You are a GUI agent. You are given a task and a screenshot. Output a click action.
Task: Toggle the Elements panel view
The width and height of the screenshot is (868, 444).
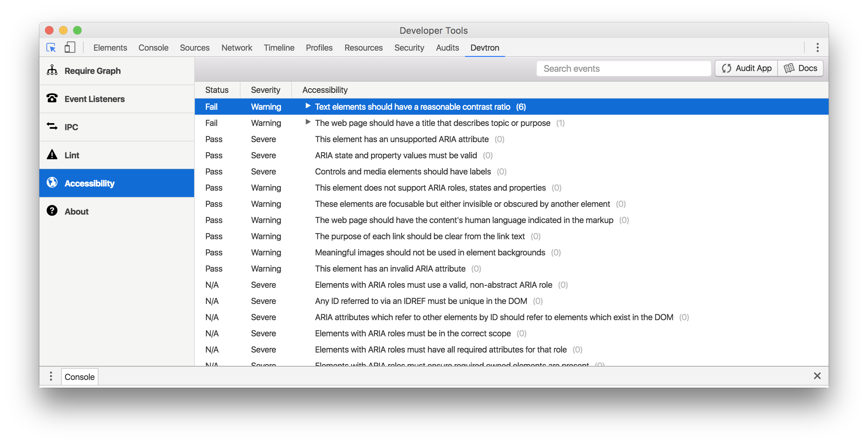coord(110,47)
